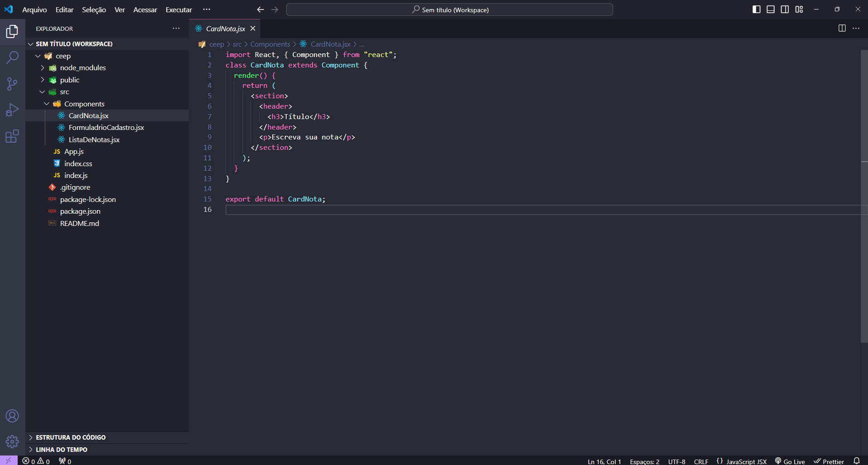868x465 pixels.
Task: Collapse the Components folder
Action: tap(107, 104)
